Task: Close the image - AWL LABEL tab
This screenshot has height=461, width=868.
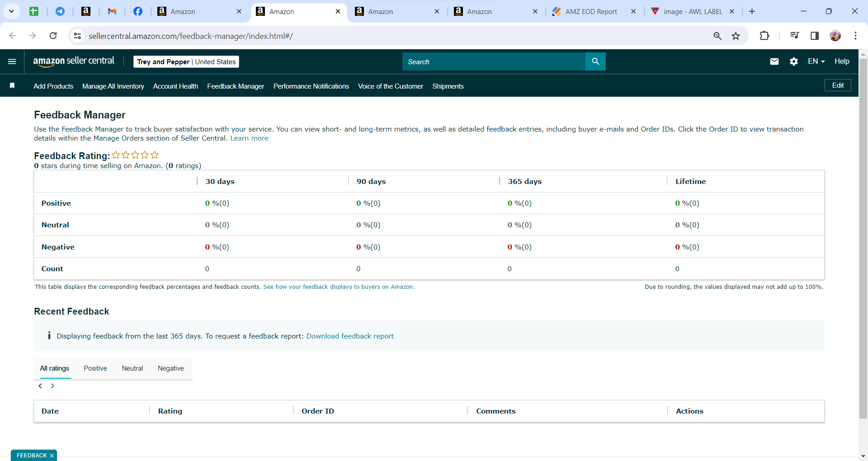Action: tap(732, 12)
